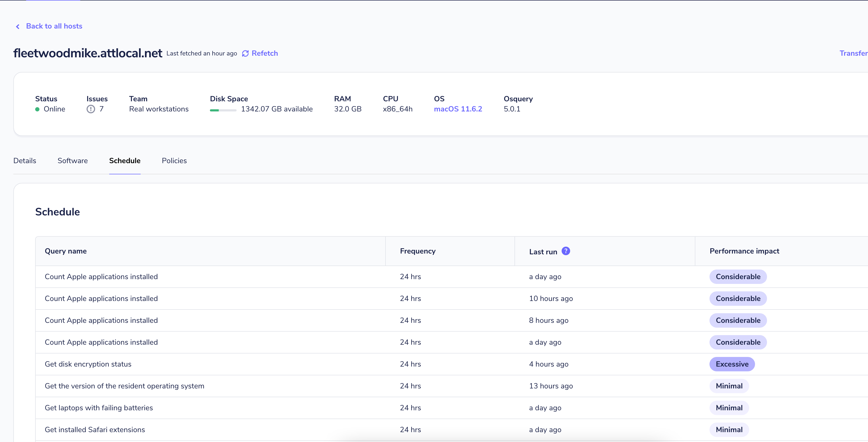Click the Considerable badge on first Apple applications row
The image size is (868, 442).
point(738,276)
